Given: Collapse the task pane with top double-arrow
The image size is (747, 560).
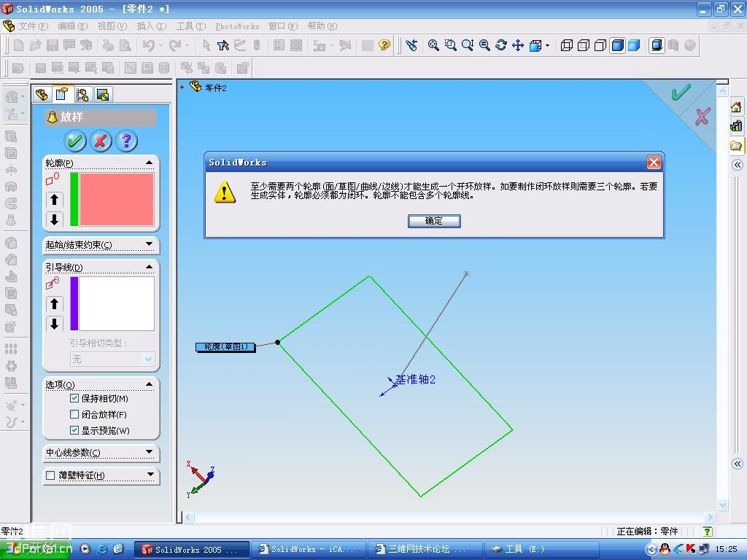Looking at the screenshot, I should [738, 165].
